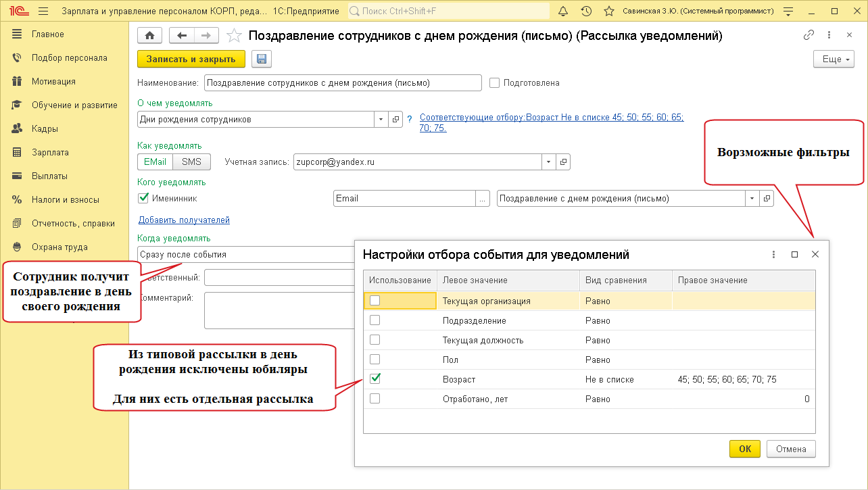This screenshot has height=490, width=868.
Task: Open the Еще dropdown menu
Action: [x=832, y=59]
